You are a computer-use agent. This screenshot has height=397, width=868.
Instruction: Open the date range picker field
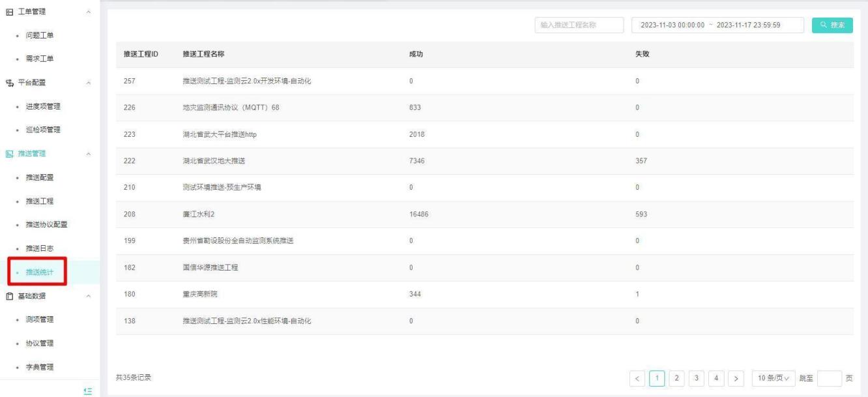pyautogui.click(x=715, y=25)
